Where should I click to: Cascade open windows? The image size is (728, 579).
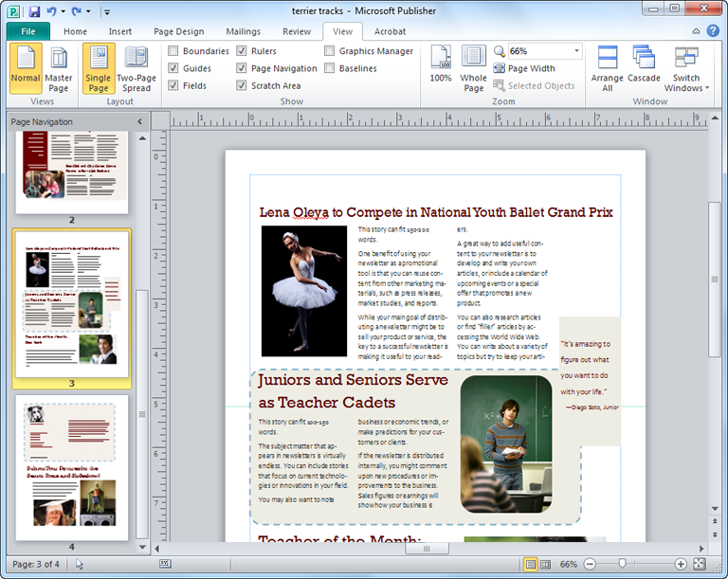644,67
